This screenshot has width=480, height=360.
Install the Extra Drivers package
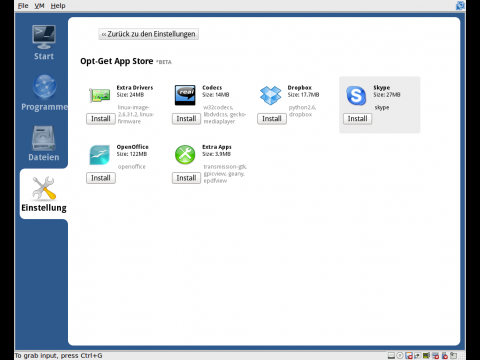click(101, 119)
